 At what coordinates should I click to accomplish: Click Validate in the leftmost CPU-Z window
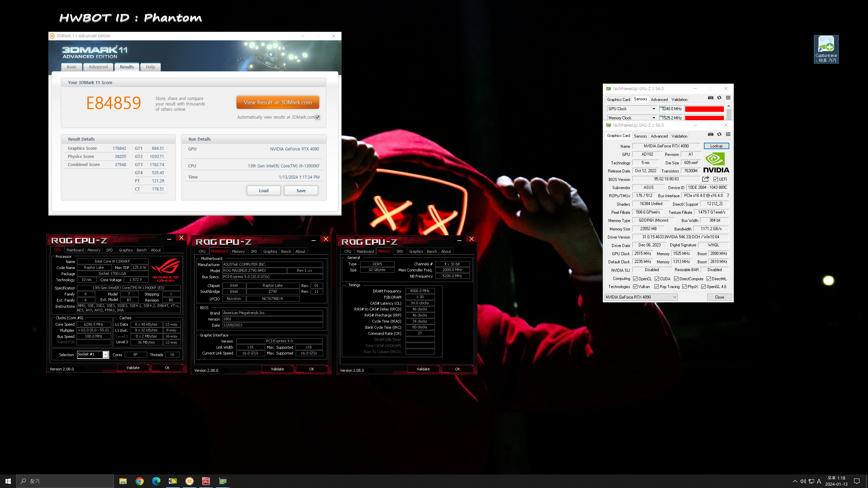133,368
